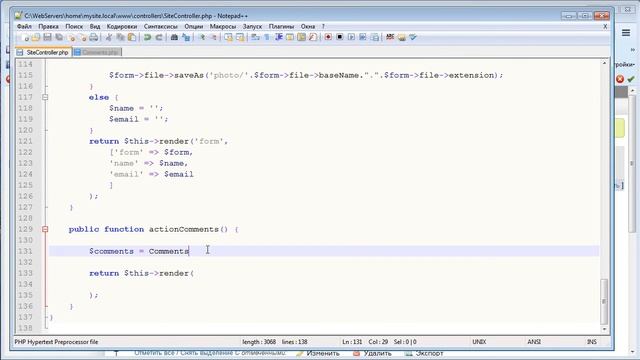Toggle the document map panel icon

point(301,38)
